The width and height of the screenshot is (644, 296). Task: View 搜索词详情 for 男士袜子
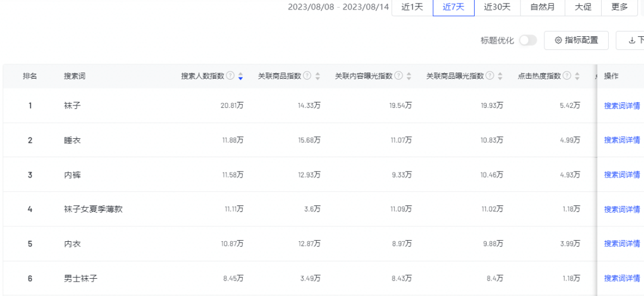(x=622, y=278)
